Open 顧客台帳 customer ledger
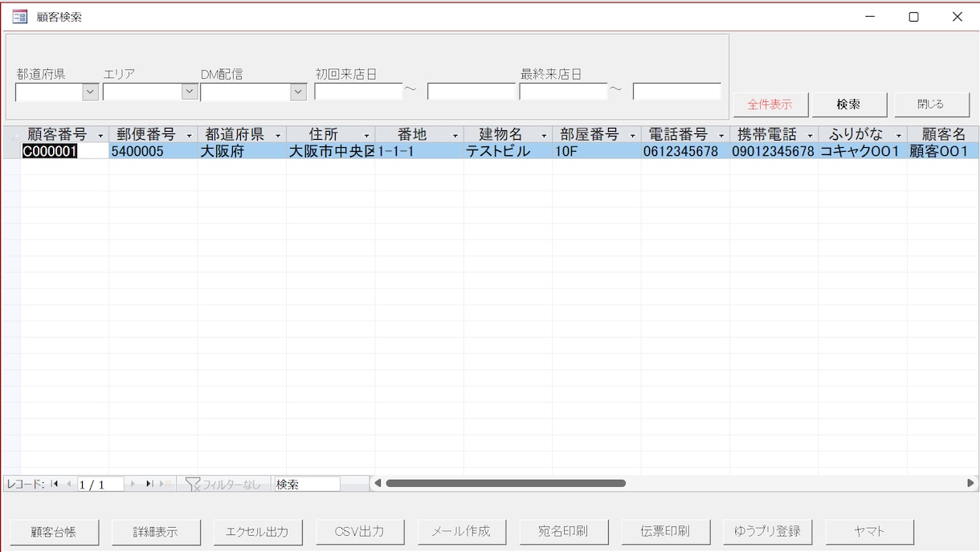 [54, 532]
